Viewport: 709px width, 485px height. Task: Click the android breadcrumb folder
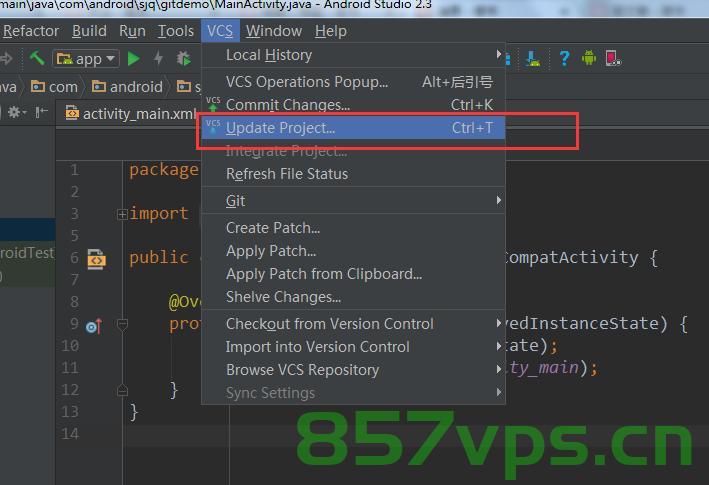point(127,86)
